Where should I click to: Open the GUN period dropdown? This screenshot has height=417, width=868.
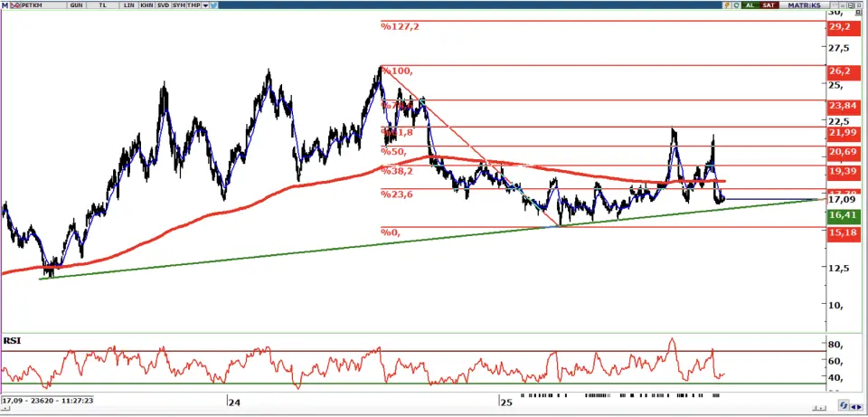76,5
